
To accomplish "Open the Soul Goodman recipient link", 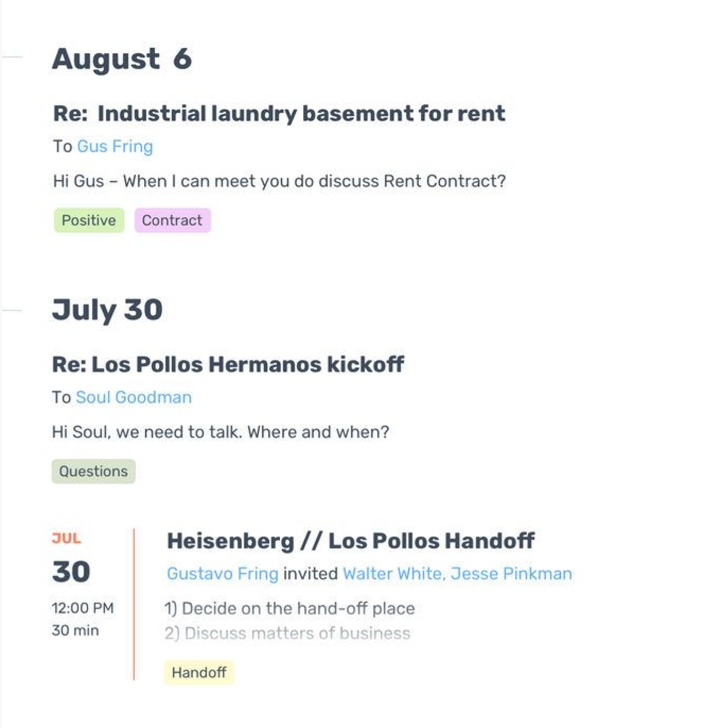I will coord(134,398).
